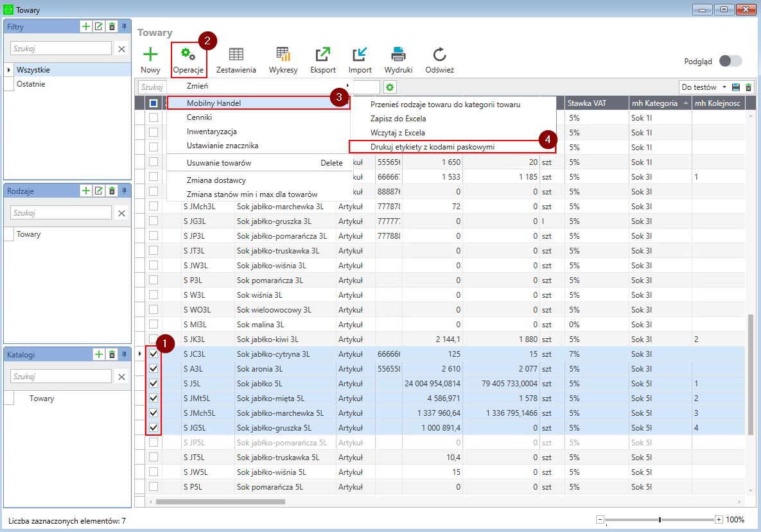Open Wydruki printer icon
The image size is (761, 532).
coord(398,55)
